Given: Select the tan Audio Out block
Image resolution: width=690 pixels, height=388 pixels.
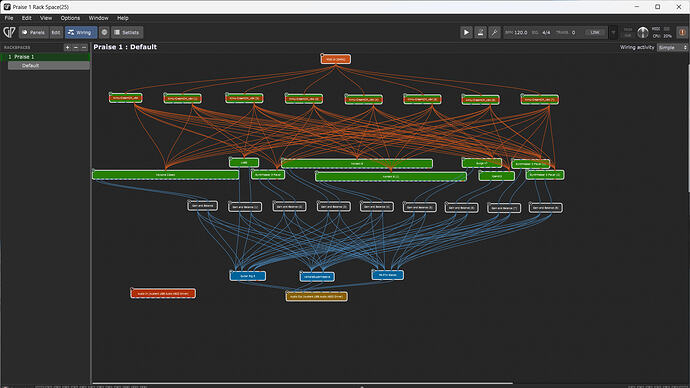Looking at the screenshot, I should click(316, 296).
